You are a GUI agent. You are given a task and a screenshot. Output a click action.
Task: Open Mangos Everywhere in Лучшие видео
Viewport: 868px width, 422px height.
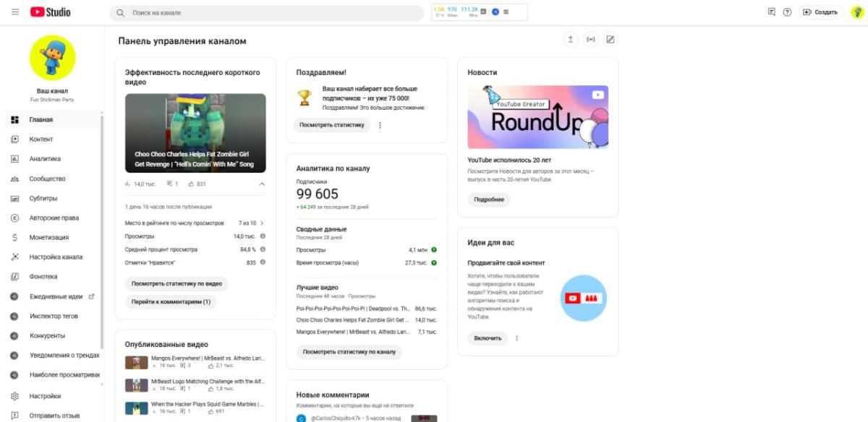(x=353, y=332)
